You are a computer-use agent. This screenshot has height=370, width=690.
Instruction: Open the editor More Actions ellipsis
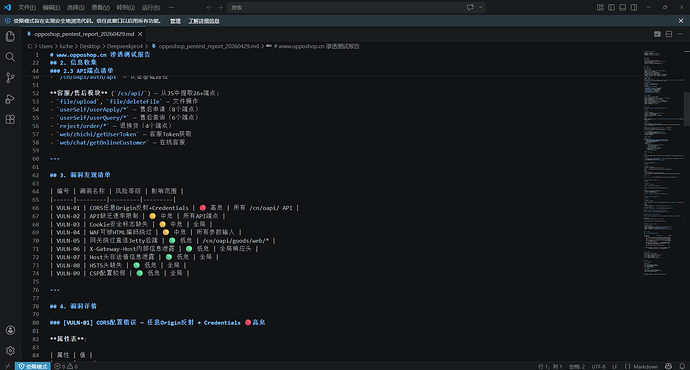pos(680,34)
